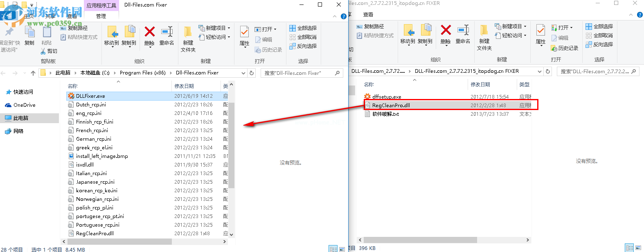Click Select all in right window
644x252 pixels.
pos(599,27)
